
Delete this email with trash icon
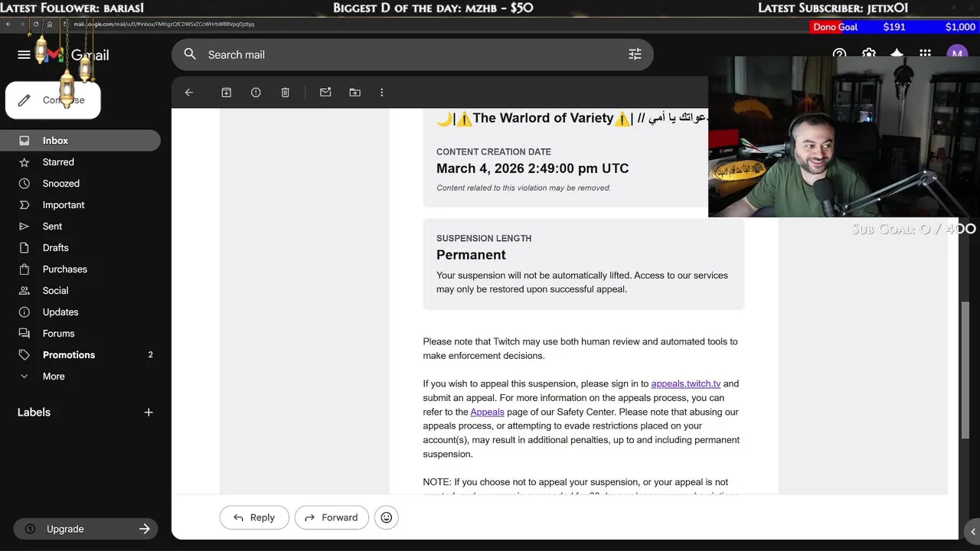point(286,93)
